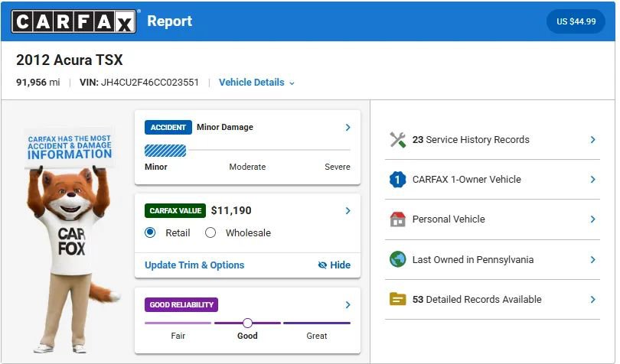Select the Retail value option
The height and width of the screenshot is (364, 620).
(150, 232)
